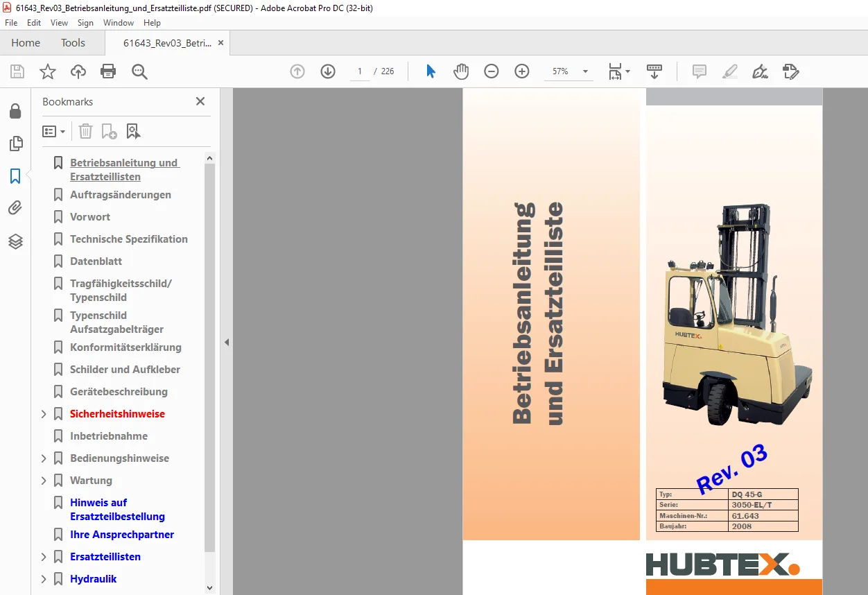Add a new bookmark icon
Viewport: 868px width, 595px height.
point(109,131)
